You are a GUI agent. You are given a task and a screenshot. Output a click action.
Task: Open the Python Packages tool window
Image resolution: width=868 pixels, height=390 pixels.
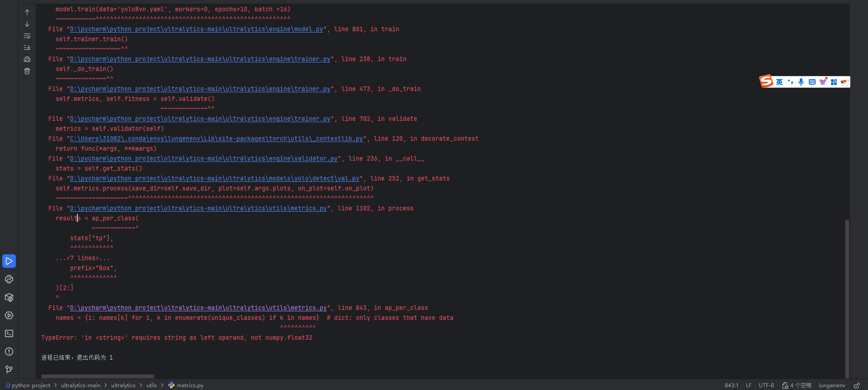tap(9, 297)
